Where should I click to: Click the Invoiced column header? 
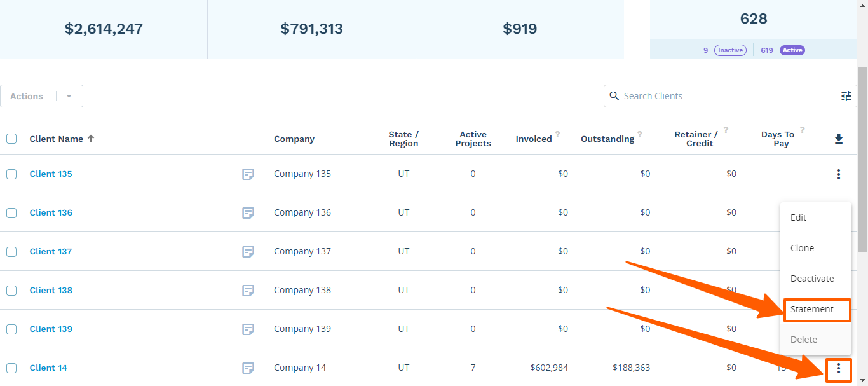click(534, 139)
